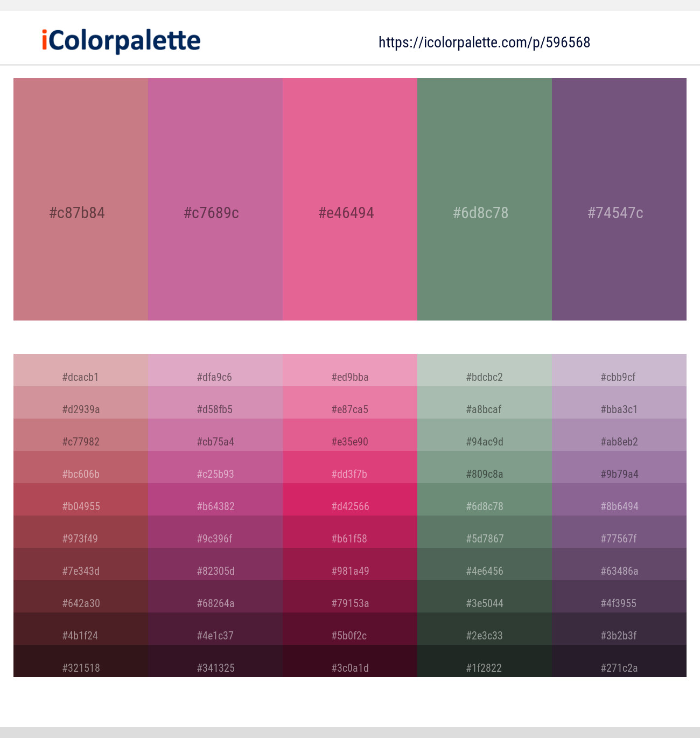Choose the large #6d8c78 green swatch
Viewport: 700px width, 738px height.
(x=485, y=199)
